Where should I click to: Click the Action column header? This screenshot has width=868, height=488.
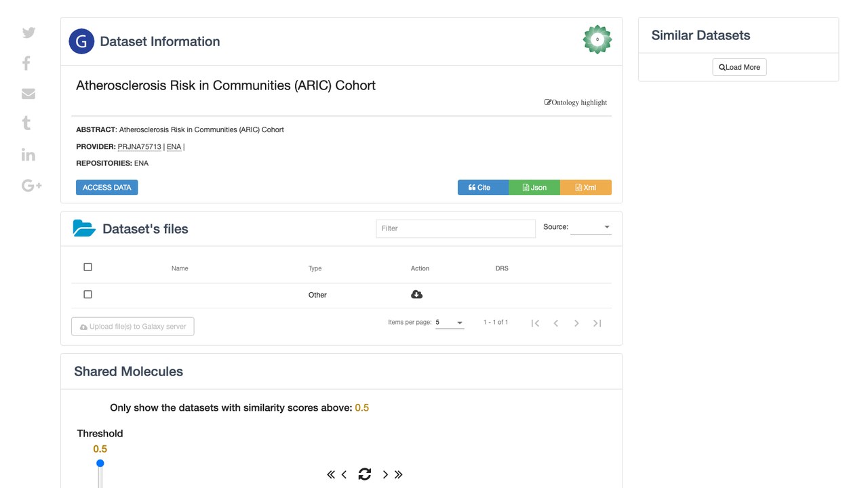420,268
